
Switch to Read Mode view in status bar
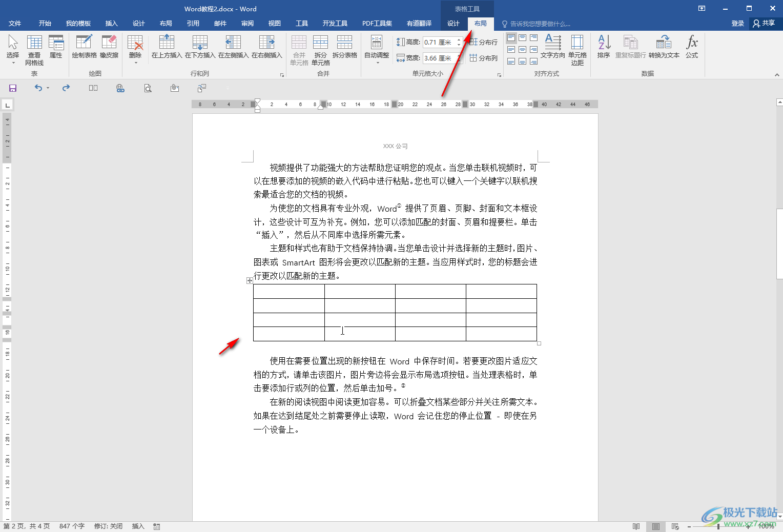click(x=636, y=526)
